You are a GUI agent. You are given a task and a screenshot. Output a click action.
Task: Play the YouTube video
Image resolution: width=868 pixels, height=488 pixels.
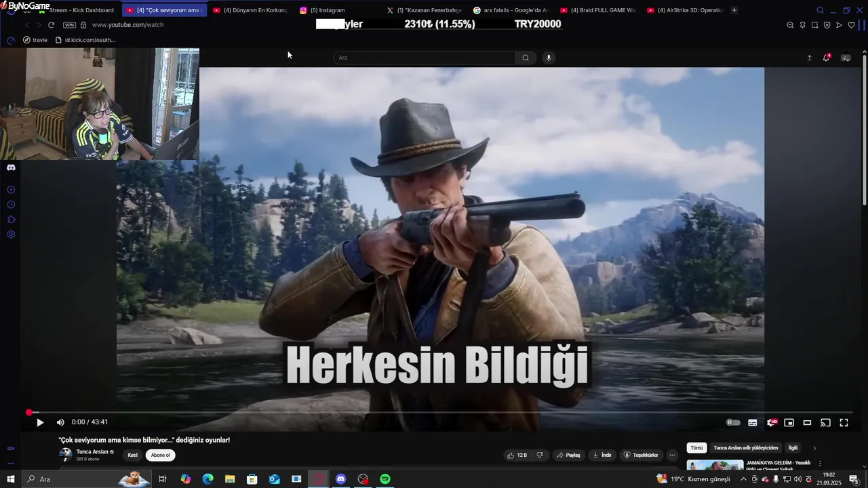(40, 422)
